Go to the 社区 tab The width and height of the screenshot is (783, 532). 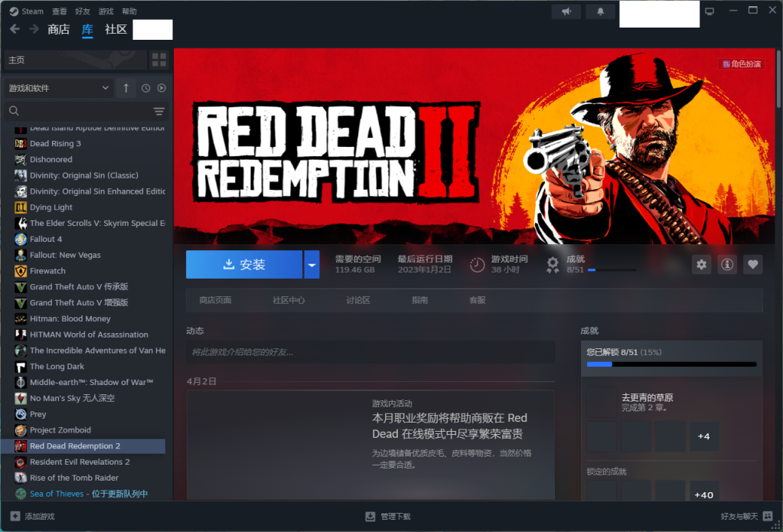116,30
